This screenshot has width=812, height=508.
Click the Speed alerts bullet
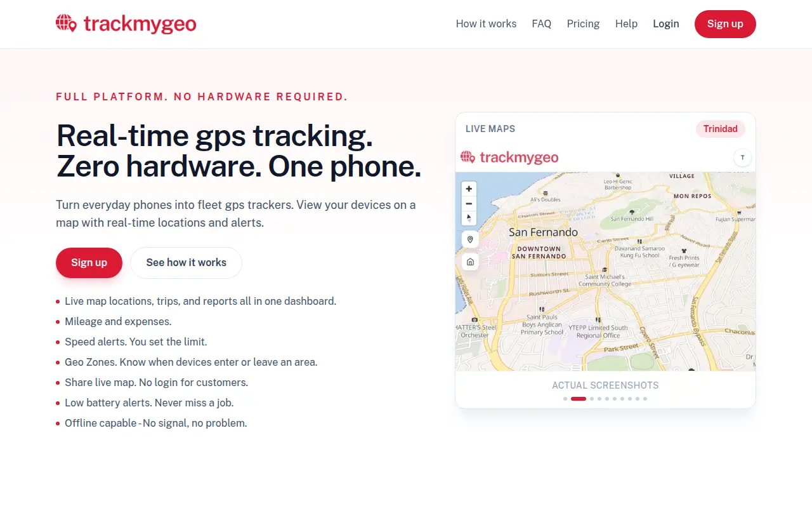click(x=136, y=342)
